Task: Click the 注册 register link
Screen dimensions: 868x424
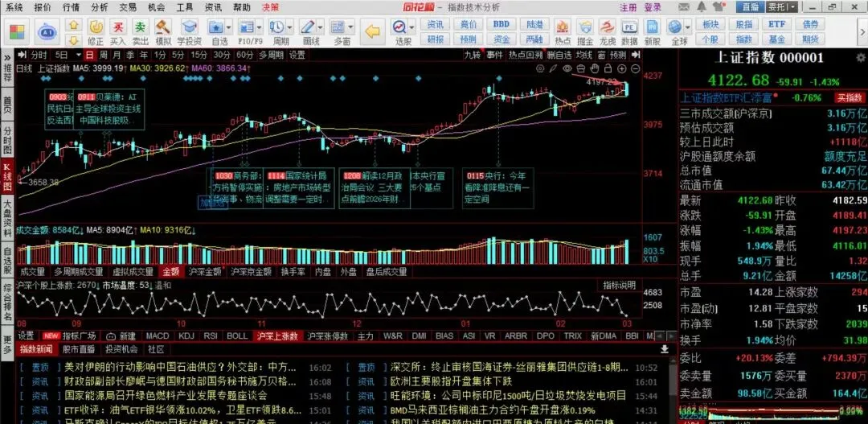Action: tap(628, 7)
